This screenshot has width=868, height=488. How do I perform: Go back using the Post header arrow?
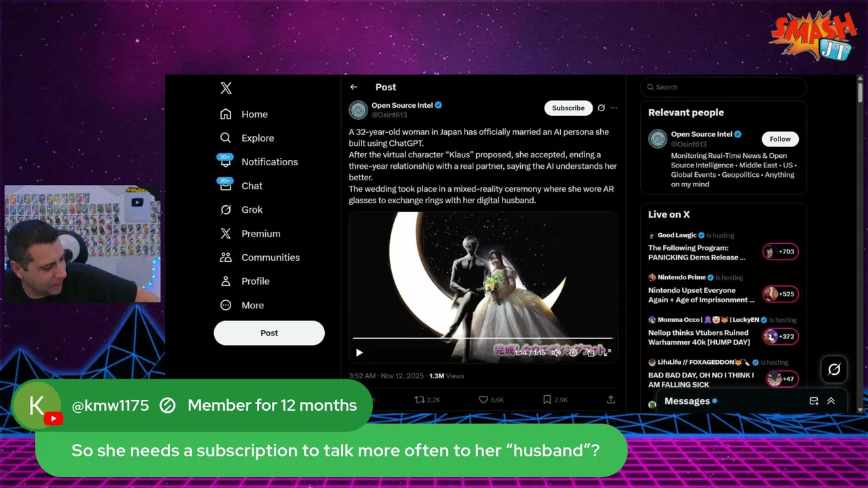tap(353, 87)
